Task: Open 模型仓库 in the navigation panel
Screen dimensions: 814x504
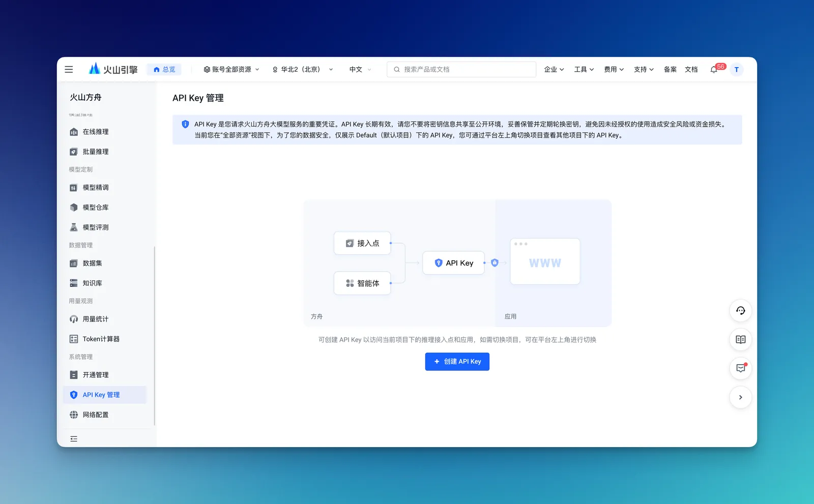Action: [x=96, y=207]
